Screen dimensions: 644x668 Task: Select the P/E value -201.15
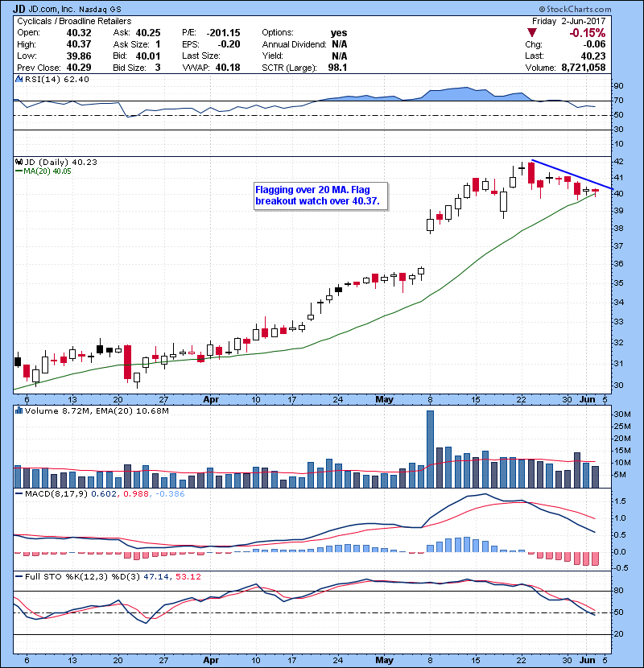[x=223, y=33]
